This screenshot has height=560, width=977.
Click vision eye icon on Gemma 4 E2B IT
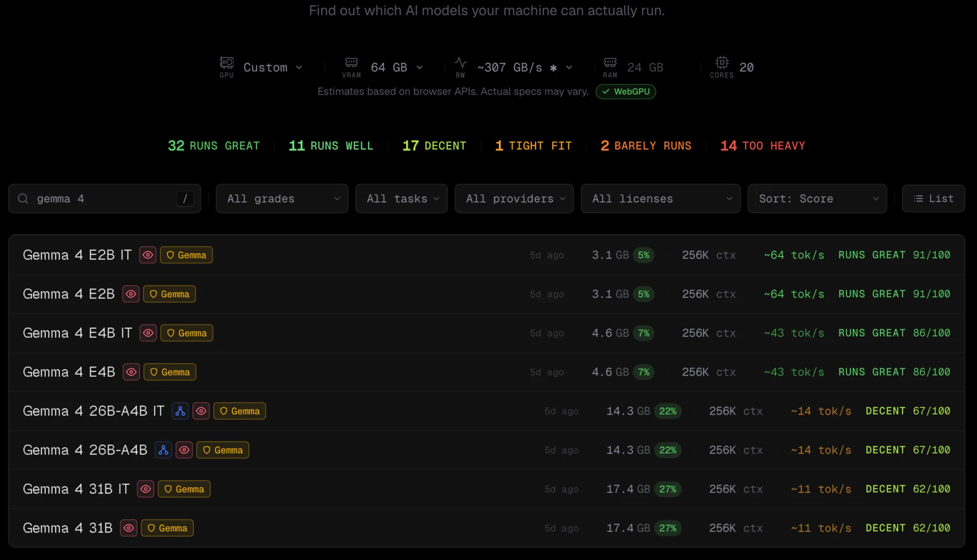point(148,255)
